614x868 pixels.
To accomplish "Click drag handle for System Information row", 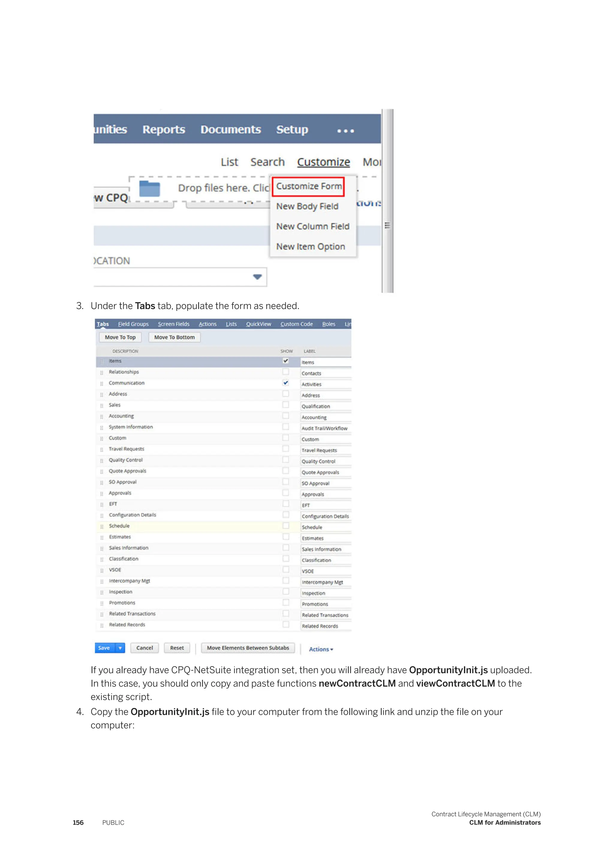I will coord(102,428).
